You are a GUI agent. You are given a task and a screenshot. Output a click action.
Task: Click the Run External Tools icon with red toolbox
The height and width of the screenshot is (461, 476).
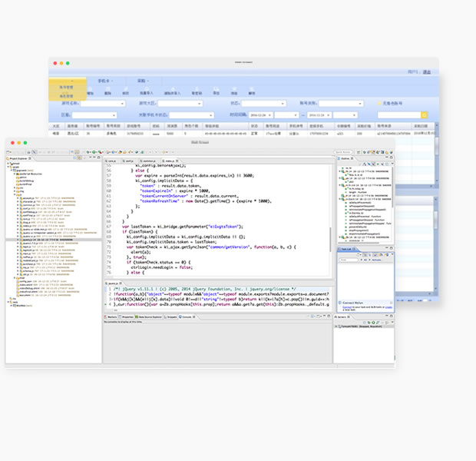tap(100, 152)
